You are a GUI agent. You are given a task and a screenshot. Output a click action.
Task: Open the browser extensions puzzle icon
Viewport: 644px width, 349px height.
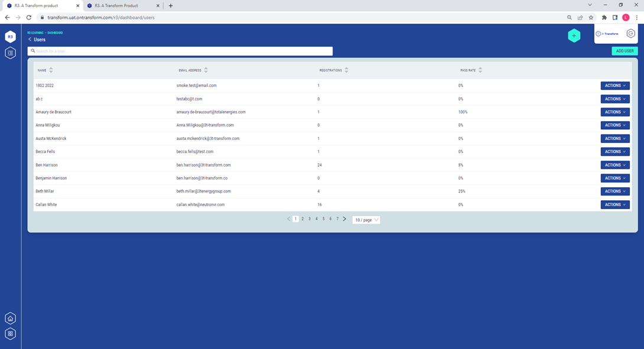[604, 18]
